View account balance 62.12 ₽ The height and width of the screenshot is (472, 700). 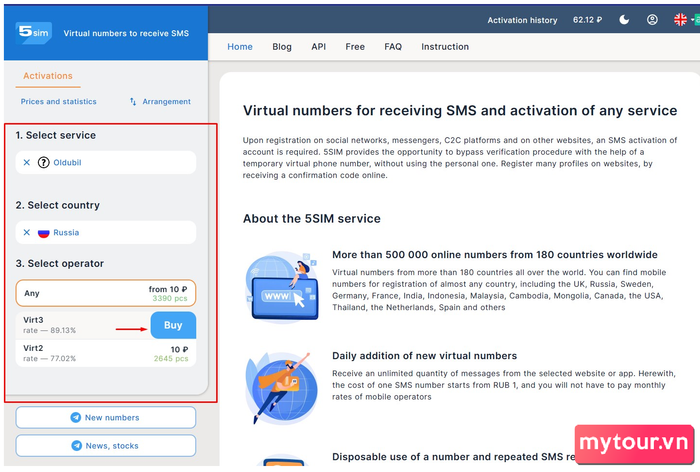[587, 20]
